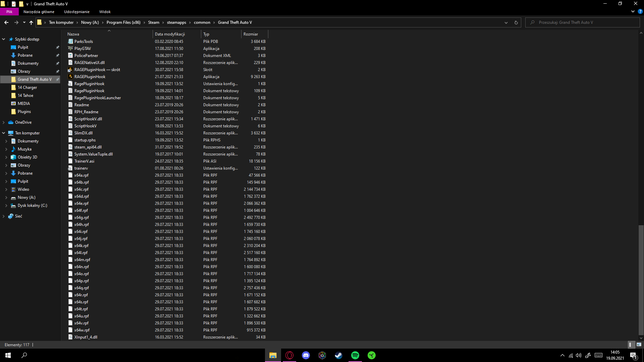Screen dimensions: 644x362
Task: Expand the Nowy (A:) drive node
Action: pyautogui.click(x=6, y=197)
